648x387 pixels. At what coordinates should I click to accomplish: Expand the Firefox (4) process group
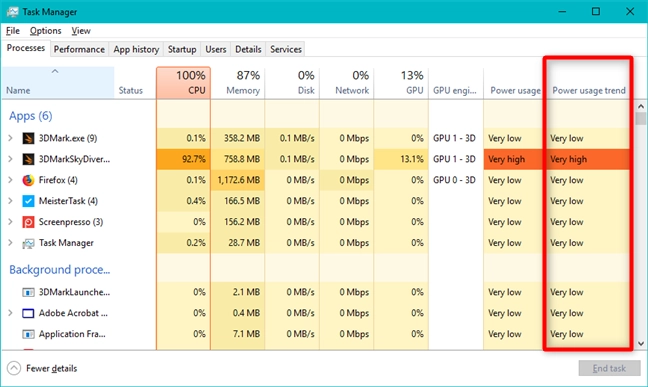(x=10, y=180)
